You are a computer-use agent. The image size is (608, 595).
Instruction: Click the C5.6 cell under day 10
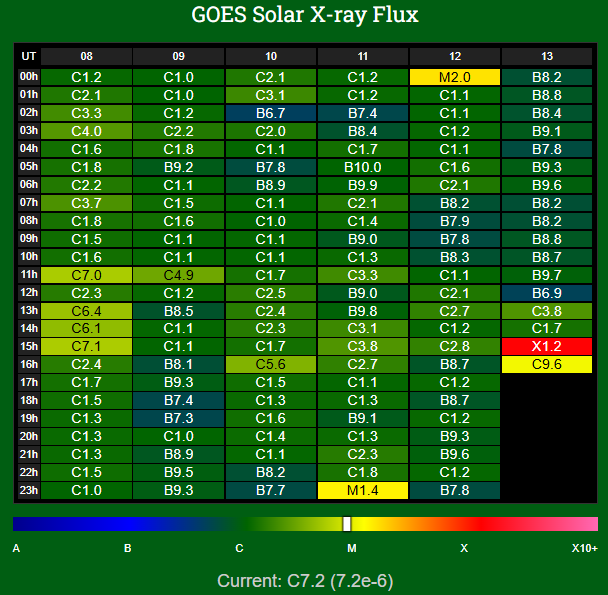coord(271,364)
